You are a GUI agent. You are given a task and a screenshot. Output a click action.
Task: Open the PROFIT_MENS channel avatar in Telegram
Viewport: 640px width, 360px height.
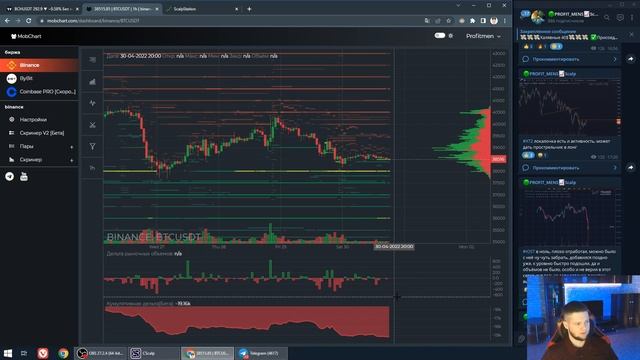point(538,17)
